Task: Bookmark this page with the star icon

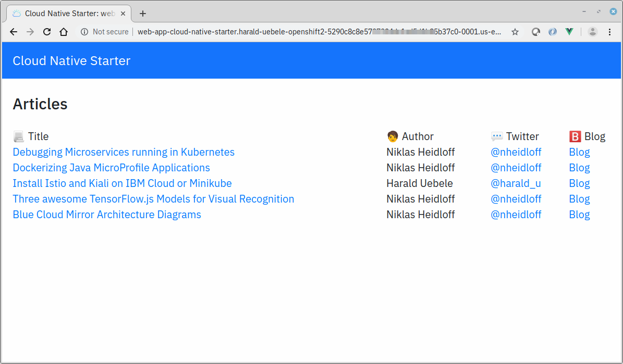Action: coord(515,32)
